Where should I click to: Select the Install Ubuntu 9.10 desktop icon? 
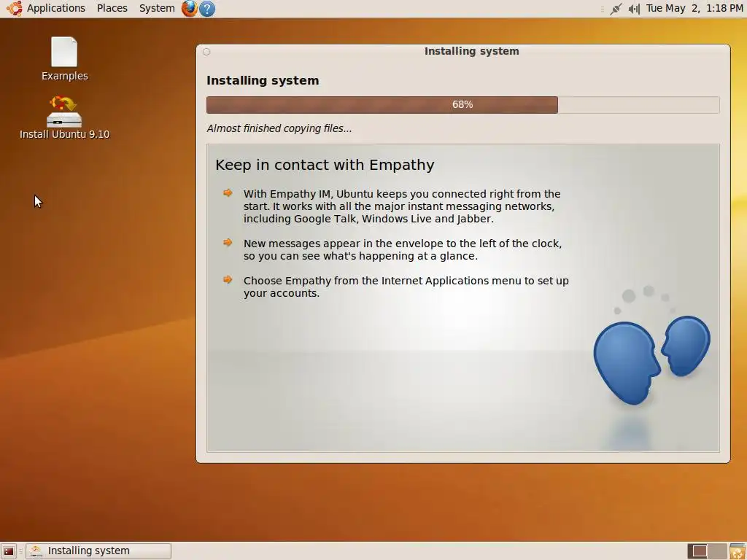64,117
